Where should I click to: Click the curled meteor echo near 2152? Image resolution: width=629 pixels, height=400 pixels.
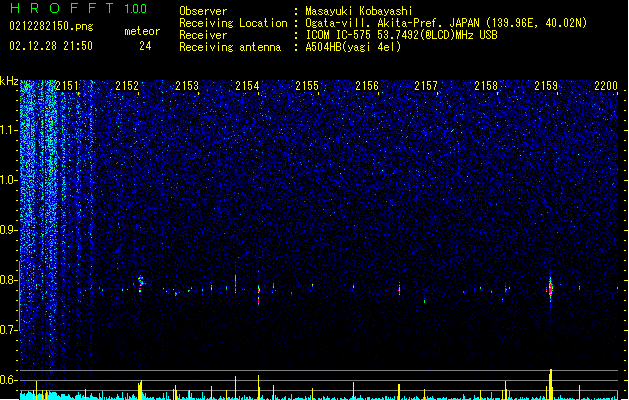click(x=140, y=283)
